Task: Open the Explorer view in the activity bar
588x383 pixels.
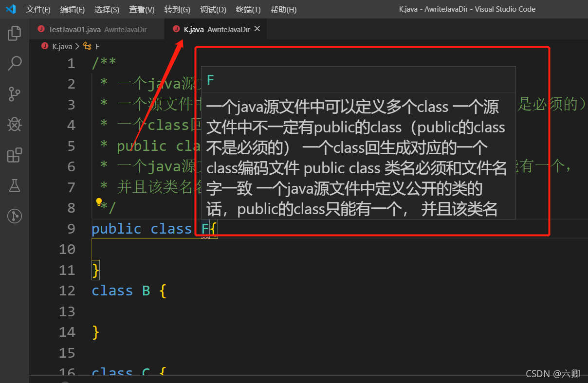Action: point(14,33)
